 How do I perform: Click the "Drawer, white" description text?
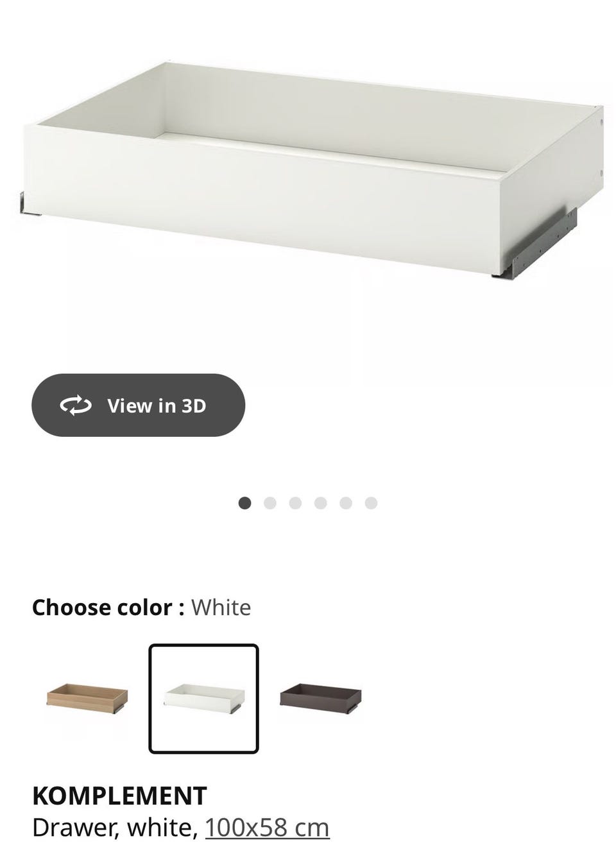tap(115, 828)
